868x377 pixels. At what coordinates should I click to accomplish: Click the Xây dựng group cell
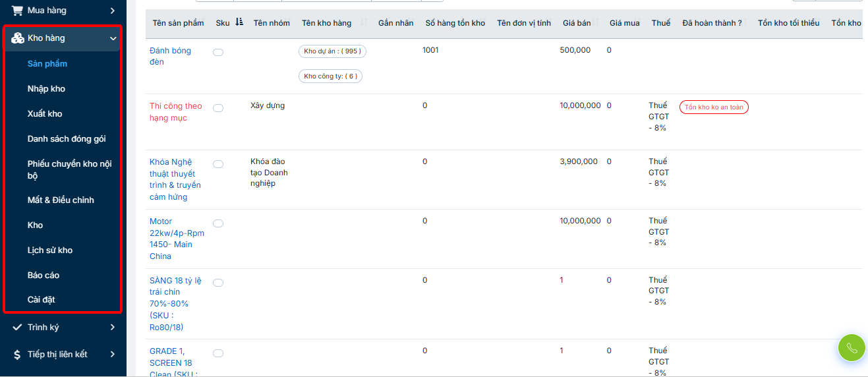tap(268, 105)
